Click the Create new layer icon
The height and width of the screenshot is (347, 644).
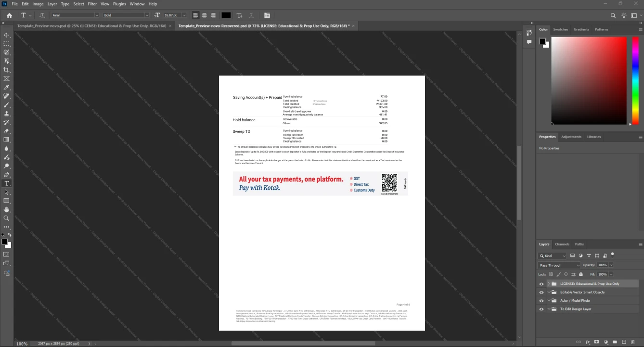[x=624, y=342]
